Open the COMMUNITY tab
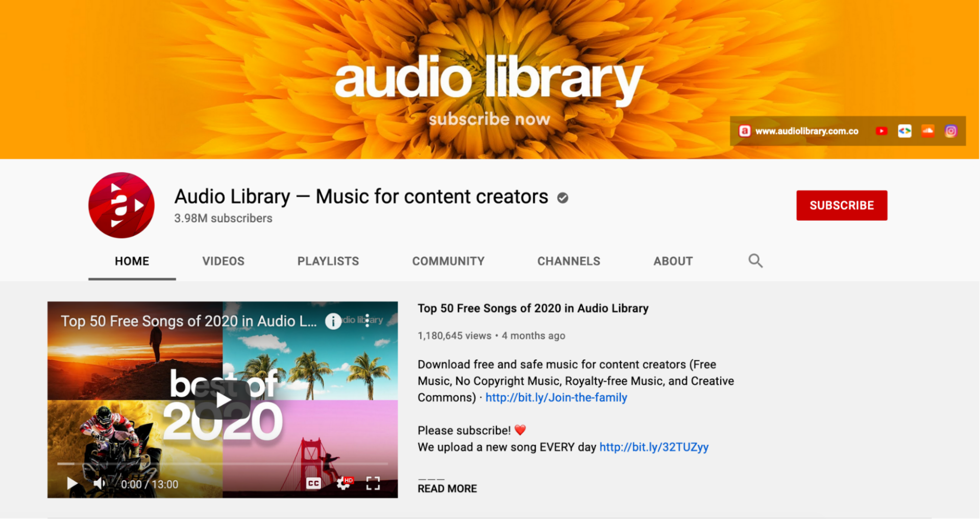The height and width of the screenshot is (519, 980). (448, 261)
